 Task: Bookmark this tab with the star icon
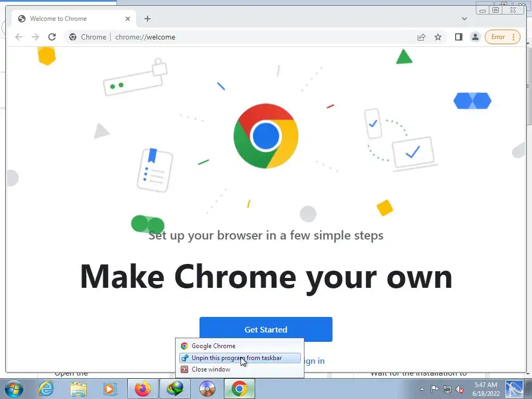tap(438, 37)
